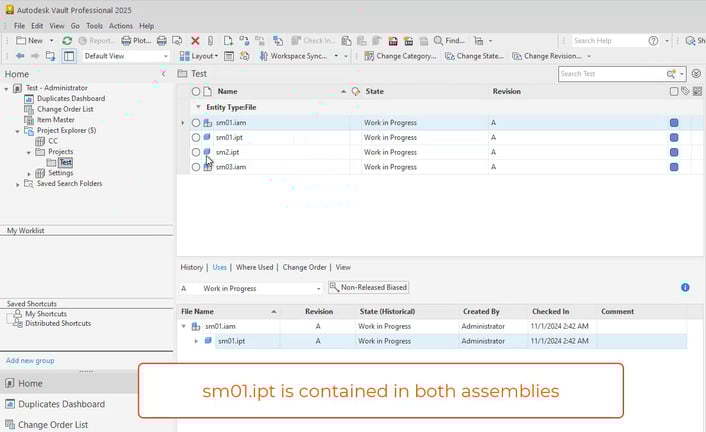The image size is (706, 432).
Task: Open the Edit menu
Action: point(37,26)
